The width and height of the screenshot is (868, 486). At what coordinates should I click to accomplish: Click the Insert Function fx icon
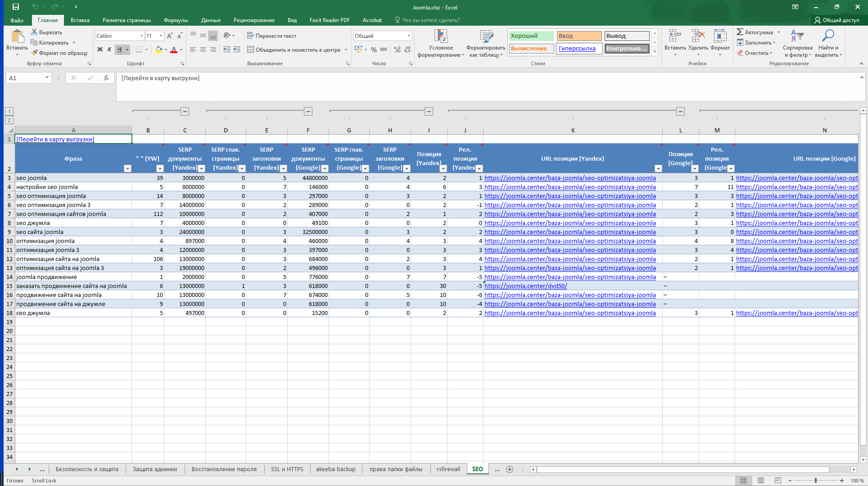pos(106,78)
